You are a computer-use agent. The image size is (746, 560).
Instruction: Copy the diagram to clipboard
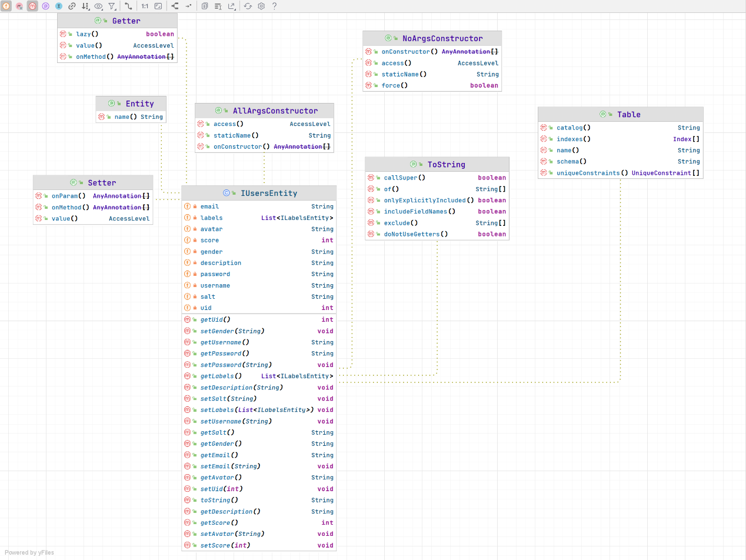tap(205, 6)
